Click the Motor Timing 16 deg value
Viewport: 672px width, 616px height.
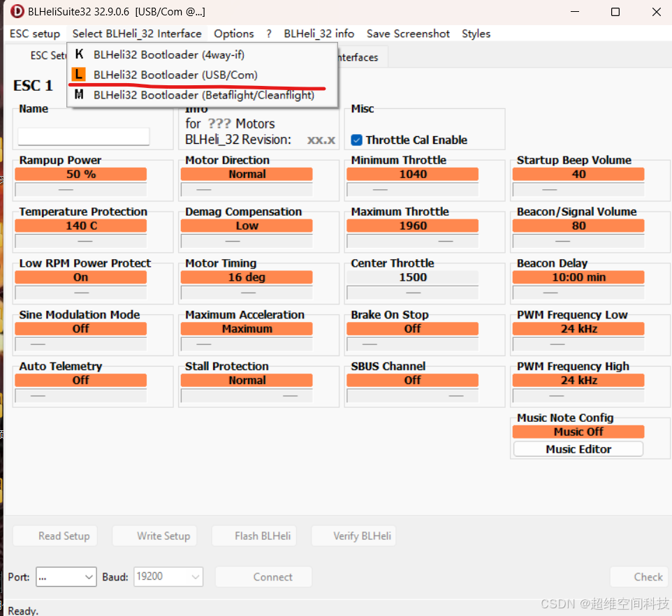(x=247, y=277)
